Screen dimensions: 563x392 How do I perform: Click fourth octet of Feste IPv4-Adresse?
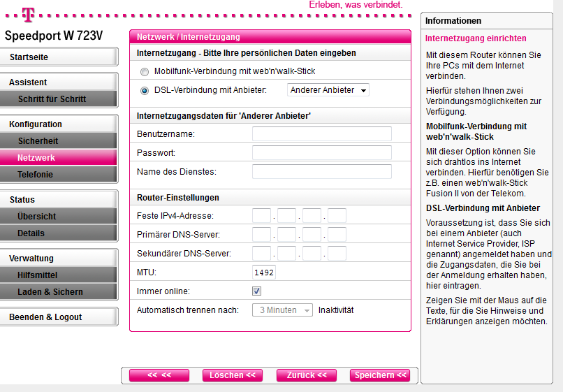pyautogui.click(x=337, y=216)
